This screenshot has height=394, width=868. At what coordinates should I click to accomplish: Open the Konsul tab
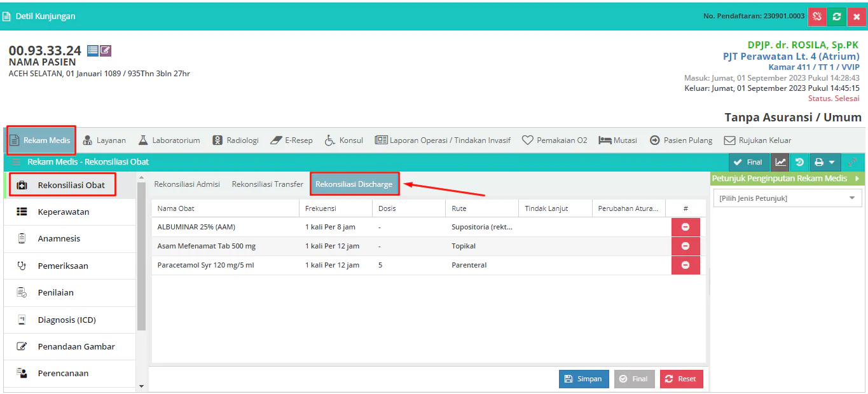tap(344, 140)
